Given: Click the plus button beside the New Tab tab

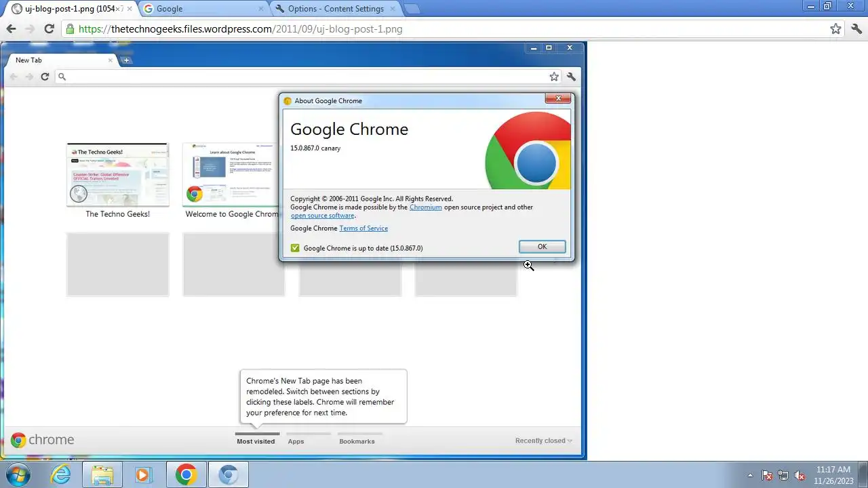Looking at the screenshot, I should [126, 60].
